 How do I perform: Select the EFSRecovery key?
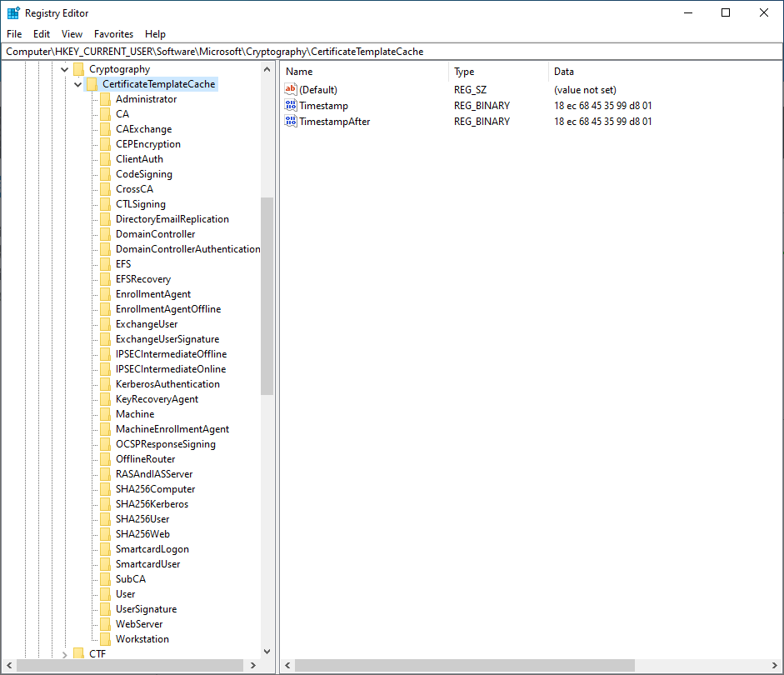[143, 279]
